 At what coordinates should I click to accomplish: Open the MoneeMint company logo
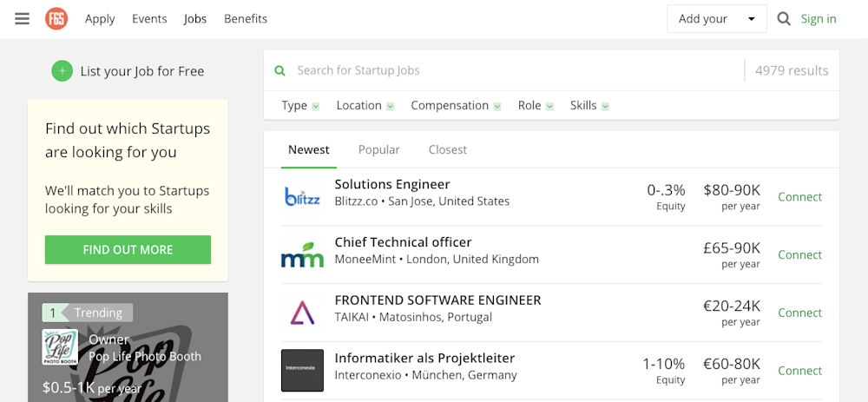tap(302, 255)
